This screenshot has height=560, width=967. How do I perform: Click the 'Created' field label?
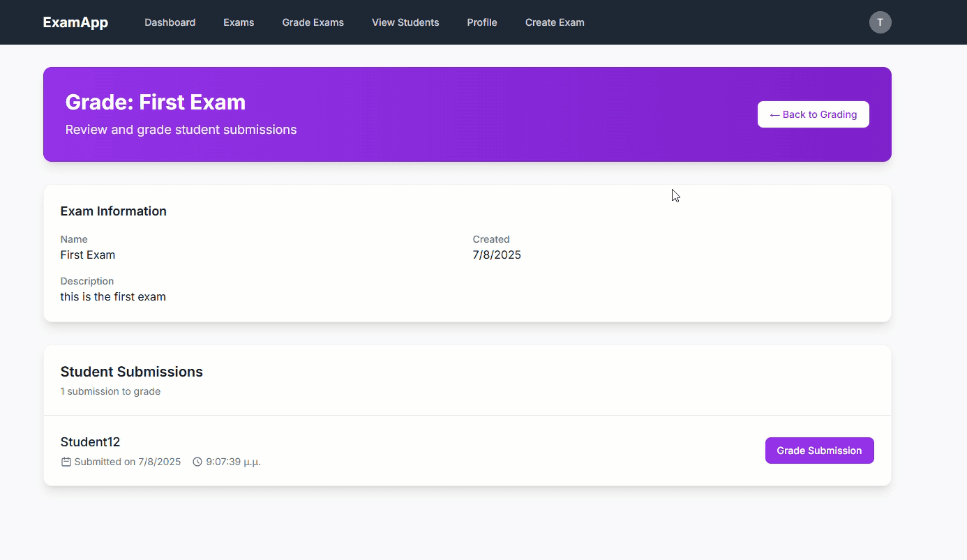click(491, 239)
